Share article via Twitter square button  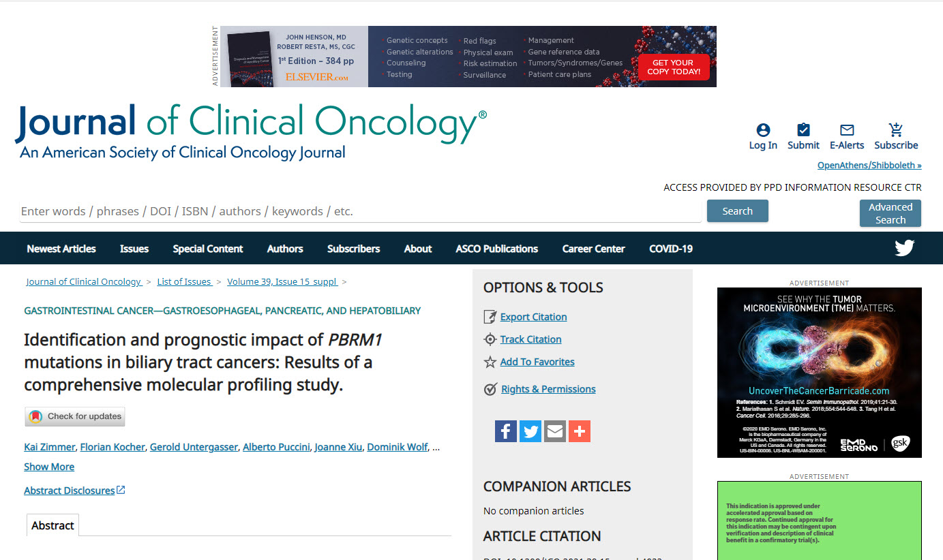[x=530, y=431]
